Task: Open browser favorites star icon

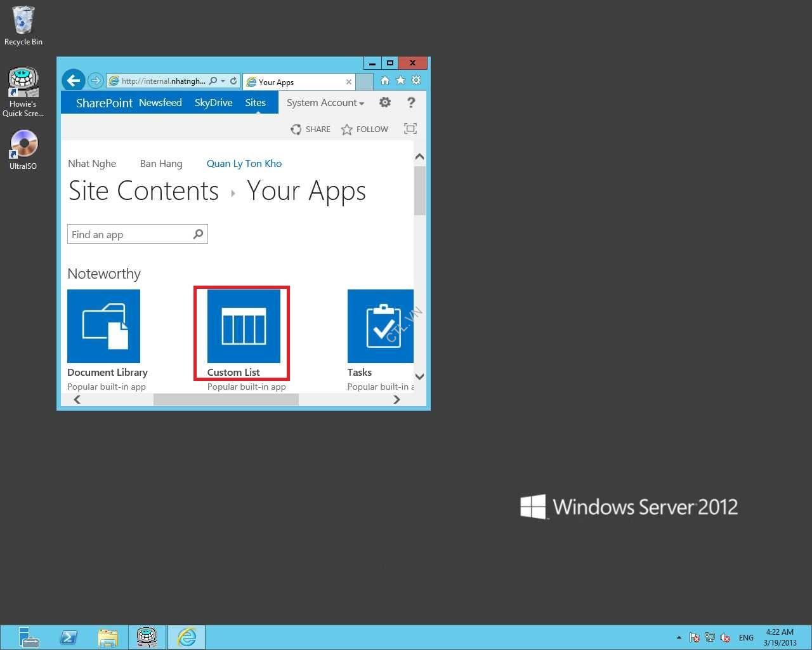Action: pos(400,81)
